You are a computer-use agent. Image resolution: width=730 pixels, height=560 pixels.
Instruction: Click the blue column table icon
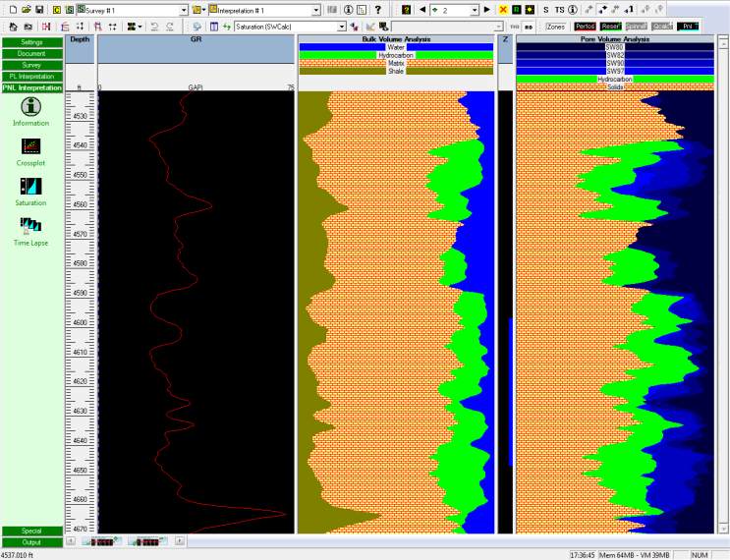[x=213, y=27]
